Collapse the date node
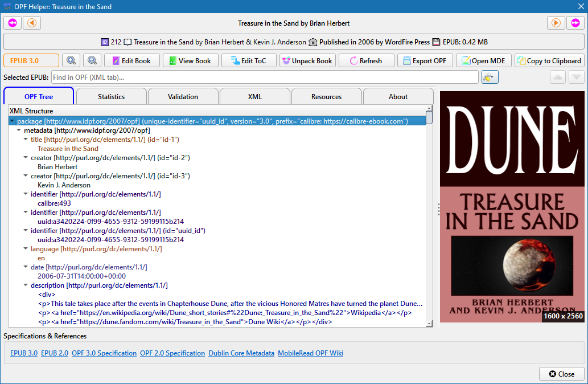The image size is (588, 384). click(26, 267)
